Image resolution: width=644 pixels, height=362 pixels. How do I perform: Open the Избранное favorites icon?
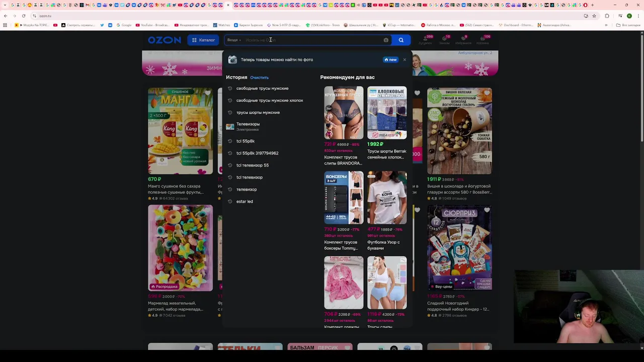click(x=463, y=40)
